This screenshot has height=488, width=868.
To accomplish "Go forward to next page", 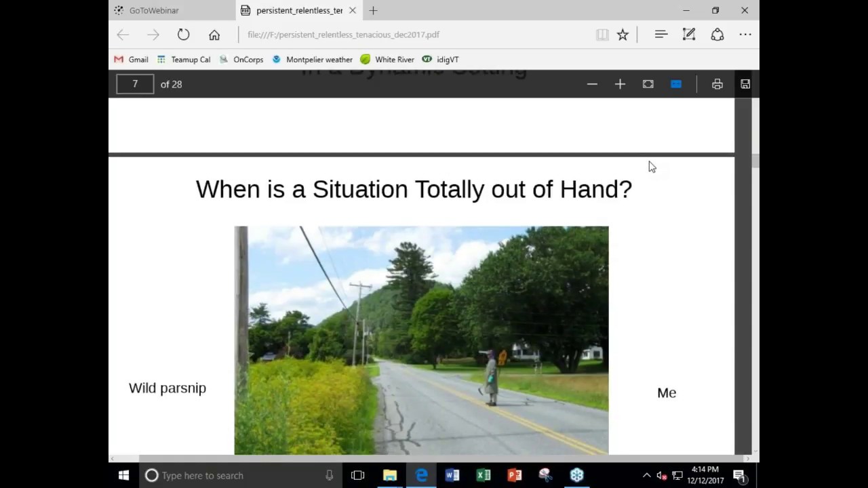I will 153,35.
